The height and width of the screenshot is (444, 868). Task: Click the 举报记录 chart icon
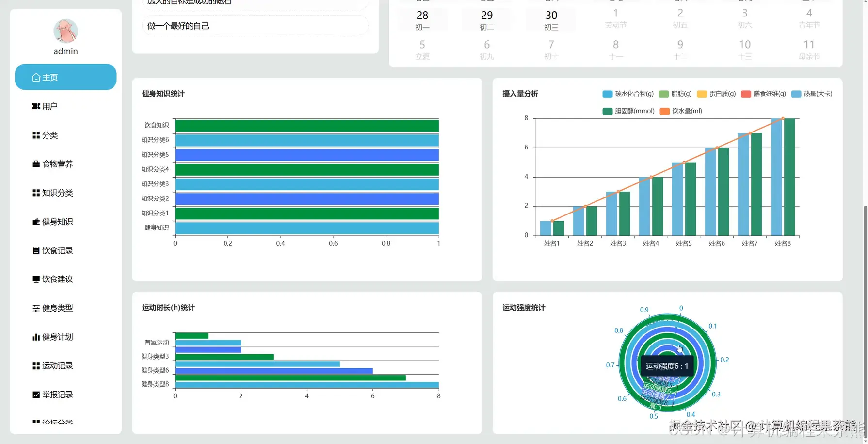(x=36, y=395)
